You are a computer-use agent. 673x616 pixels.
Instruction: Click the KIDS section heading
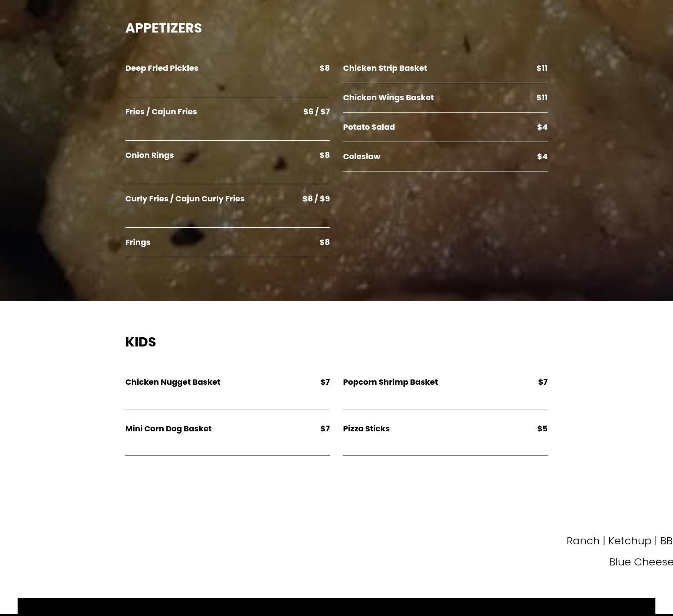tap(141, 342)
